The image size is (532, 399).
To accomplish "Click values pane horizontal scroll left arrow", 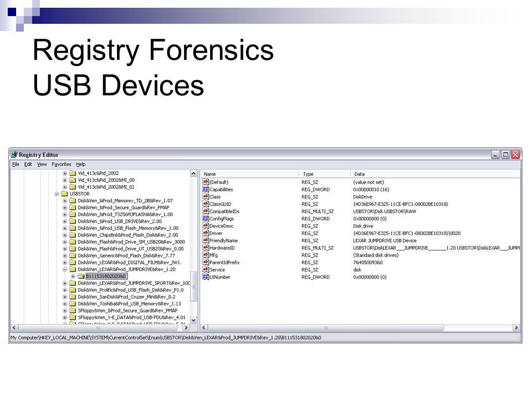I will click(x=204, y=328).
